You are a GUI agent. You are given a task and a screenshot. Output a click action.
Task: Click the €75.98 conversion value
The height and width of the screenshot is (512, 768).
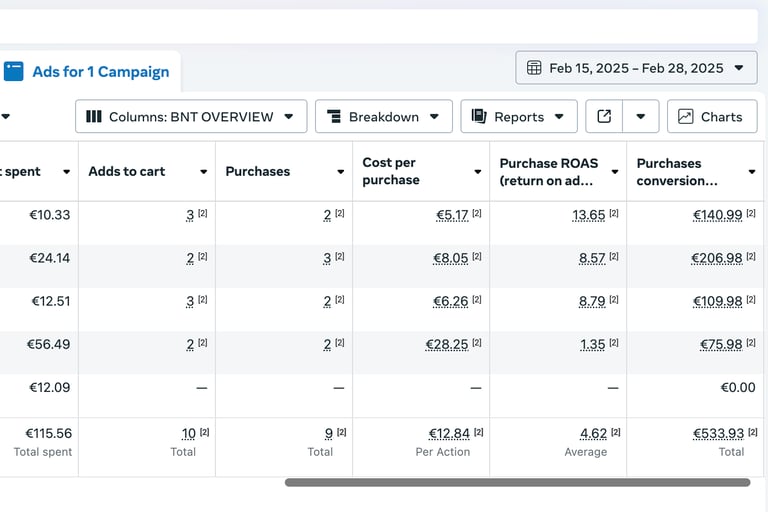[x=721, y=344]
